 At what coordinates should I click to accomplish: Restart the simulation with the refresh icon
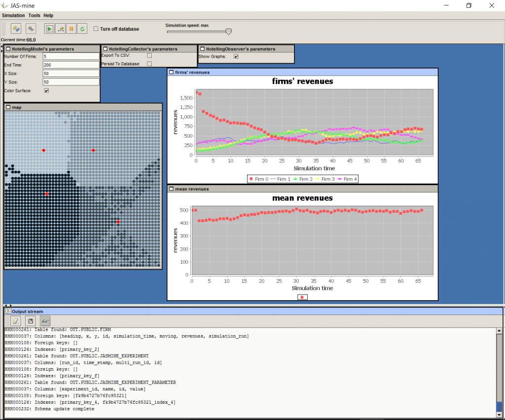pyautogui.click(x=82, y=29)
